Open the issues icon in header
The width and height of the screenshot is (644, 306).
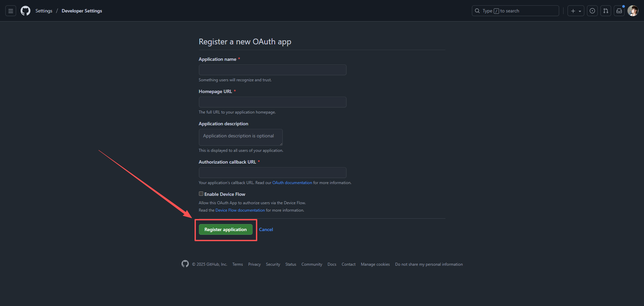pyautogui.click(x=592, y=11)
